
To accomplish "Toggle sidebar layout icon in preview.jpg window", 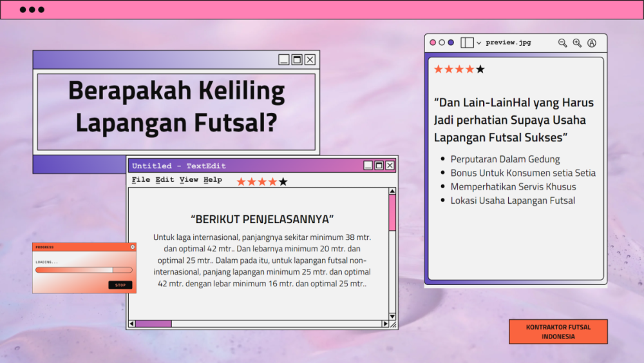I will coord(467,43).
